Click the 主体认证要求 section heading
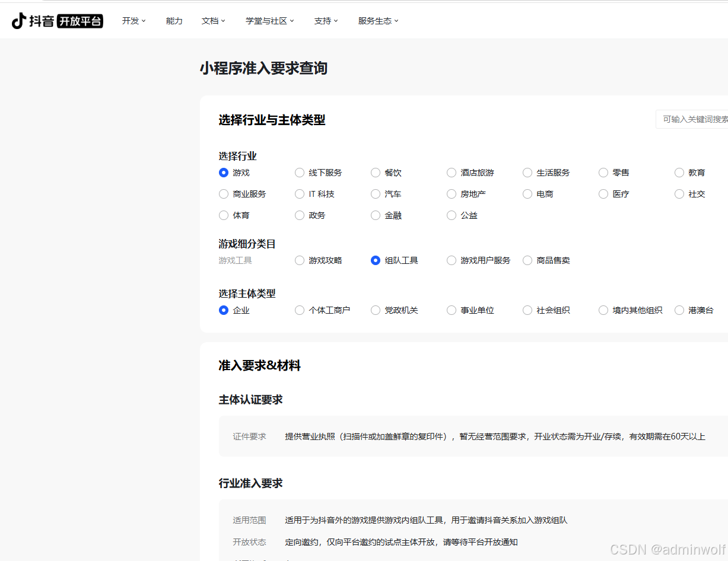The width and height of the screenshot is (728, 561). pyautogui.click(x=250, y=400)
